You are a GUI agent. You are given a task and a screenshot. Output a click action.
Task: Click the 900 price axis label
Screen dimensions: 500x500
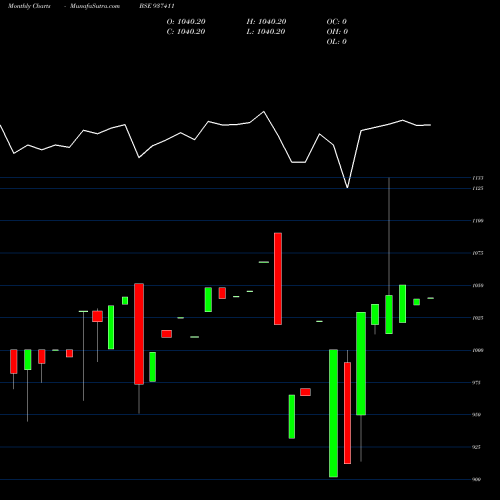pos(477,479)
